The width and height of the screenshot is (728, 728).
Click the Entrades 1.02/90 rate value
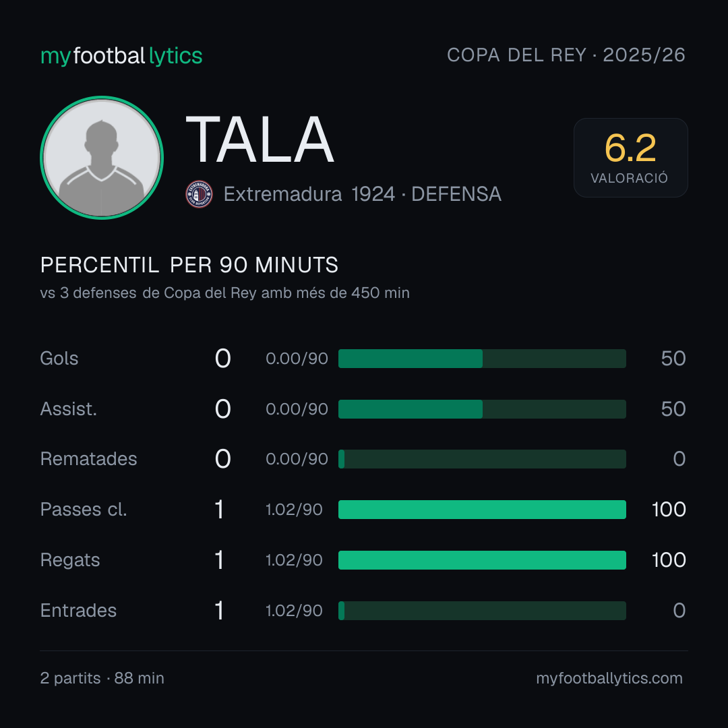[x=294, y=611]
